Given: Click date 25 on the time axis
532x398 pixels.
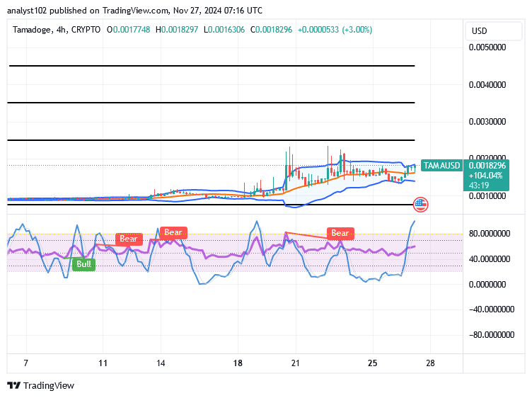Looking at the screenshot, I should click(x=373, y=363).
